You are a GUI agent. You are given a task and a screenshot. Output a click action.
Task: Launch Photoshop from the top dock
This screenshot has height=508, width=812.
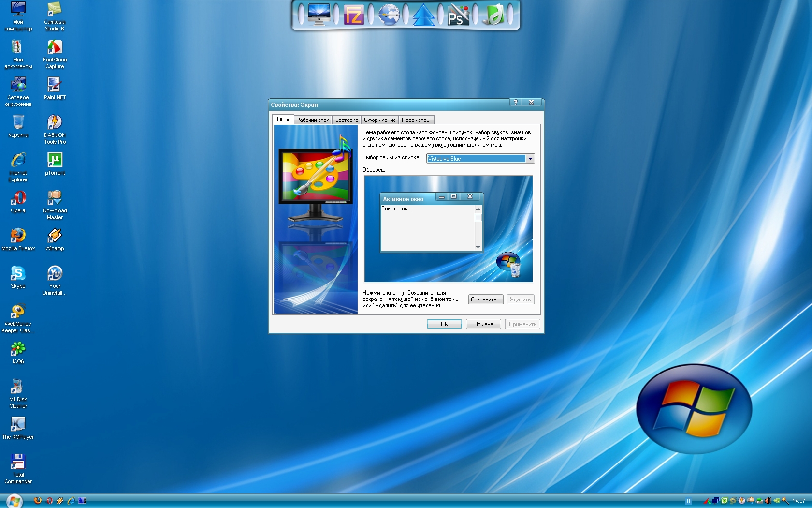[x=457, y=15]
